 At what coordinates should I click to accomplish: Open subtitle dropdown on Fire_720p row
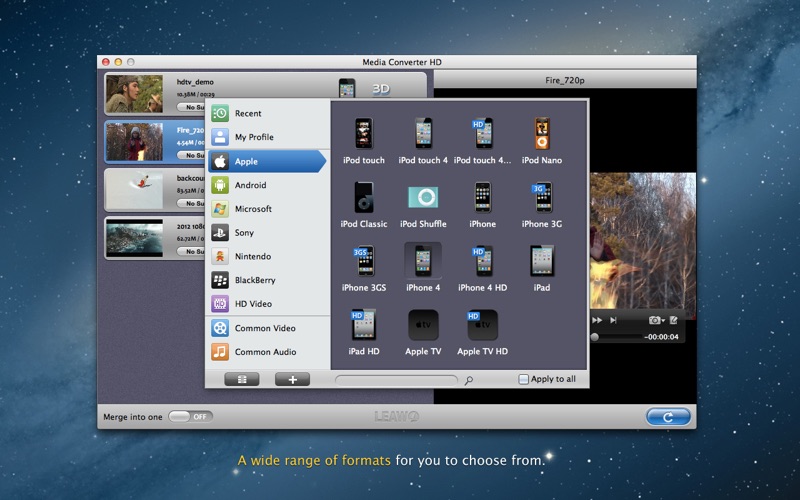191,155
